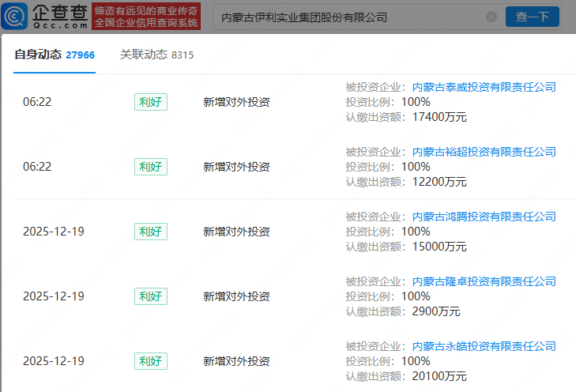Open 内蒙古永皓投资有限责任公司 link

(484, 346)
